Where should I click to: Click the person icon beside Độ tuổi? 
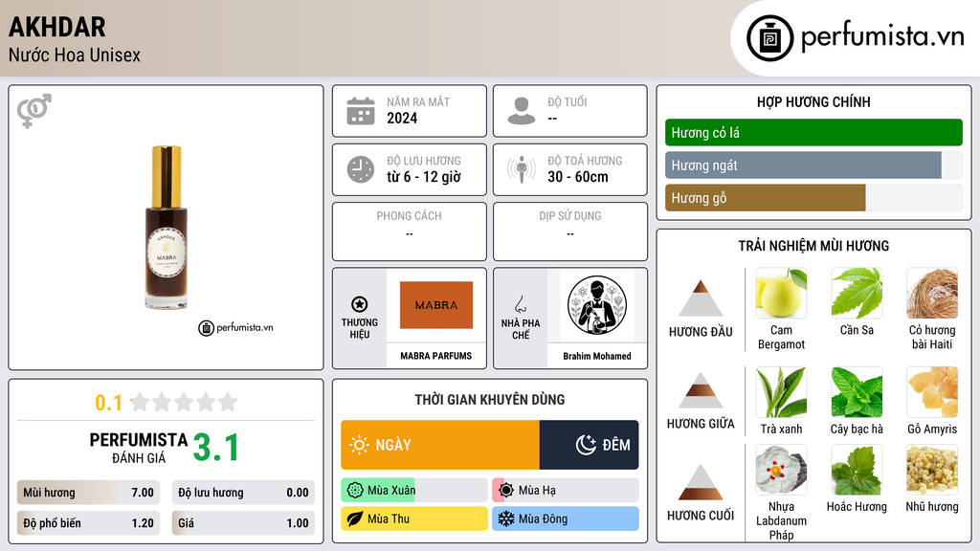click(x=522, y=111)
